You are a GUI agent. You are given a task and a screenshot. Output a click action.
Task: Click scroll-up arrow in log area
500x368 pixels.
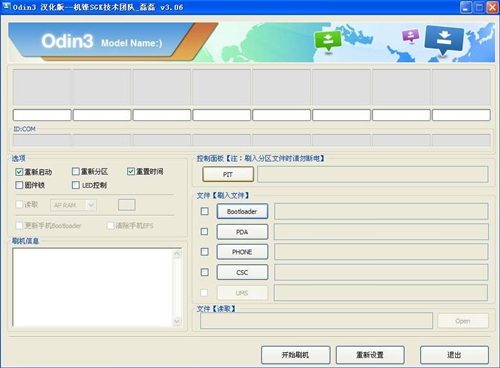(x=177, y=254)
